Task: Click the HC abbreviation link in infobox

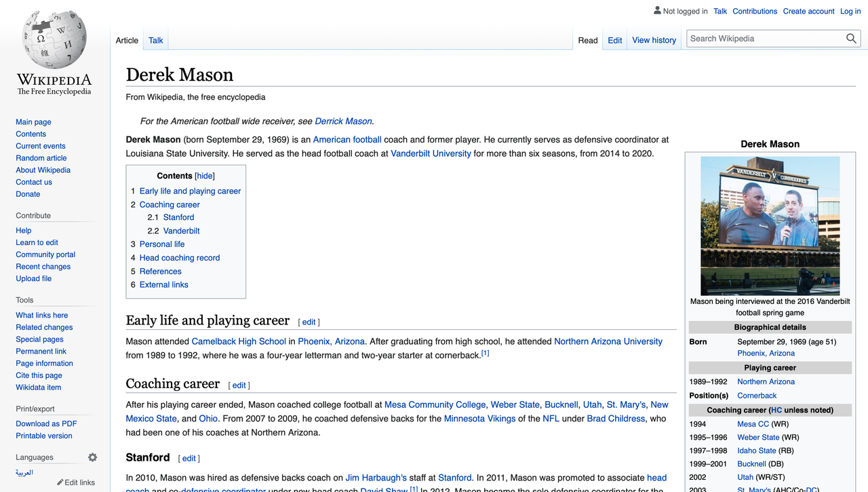Action: pyautogui.click(x=776, y=411)
